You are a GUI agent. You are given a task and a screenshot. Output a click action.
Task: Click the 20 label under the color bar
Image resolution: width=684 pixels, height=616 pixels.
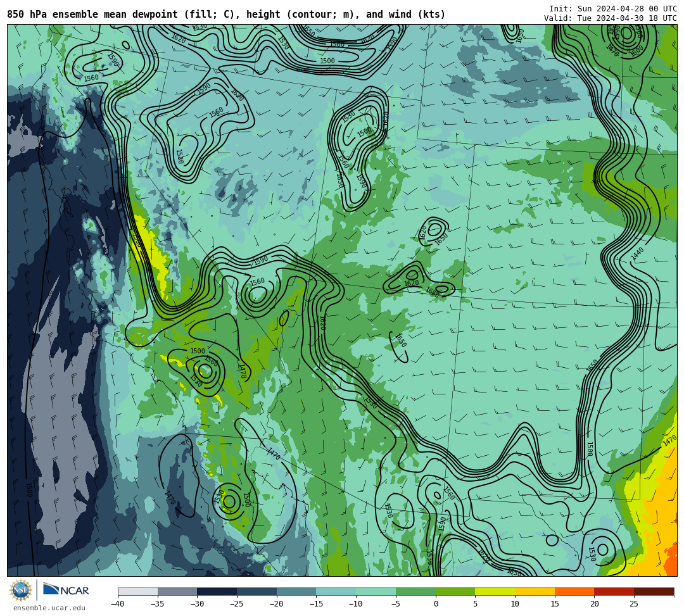tap(594, 604)
